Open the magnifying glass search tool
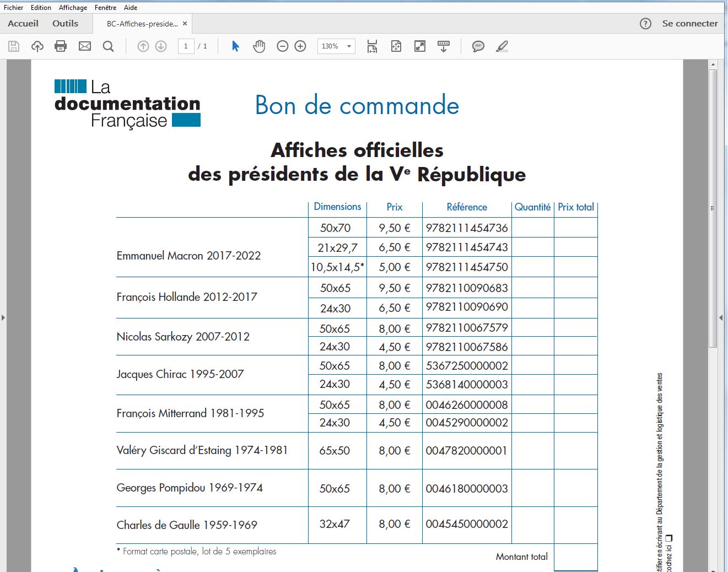 [x=109, y=46]
